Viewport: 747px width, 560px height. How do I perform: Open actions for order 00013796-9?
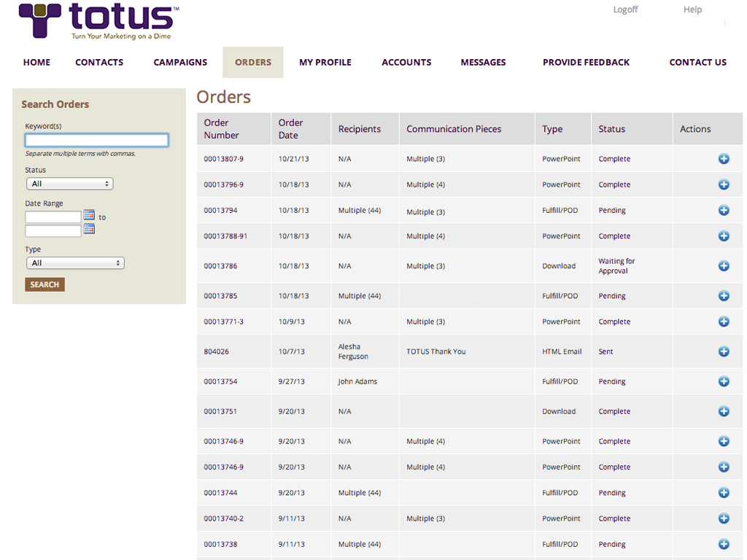coord(724,184)
